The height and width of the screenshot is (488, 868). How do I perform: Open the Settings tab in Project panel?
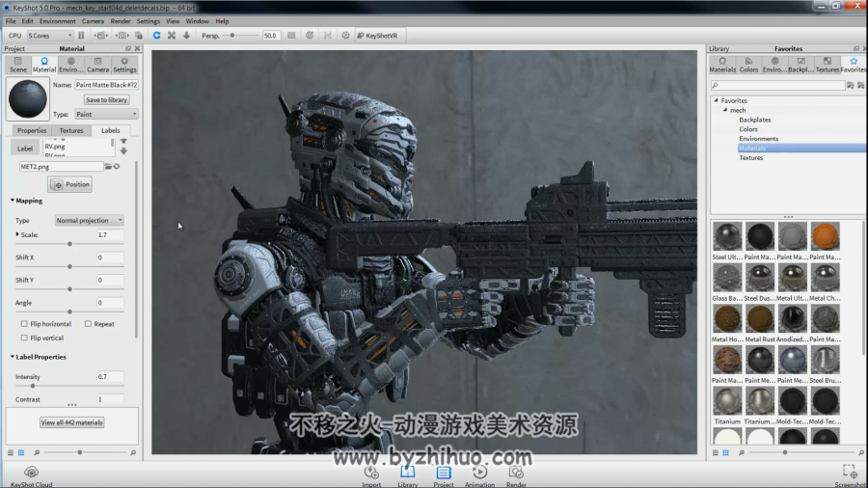[x=124, y=65]
